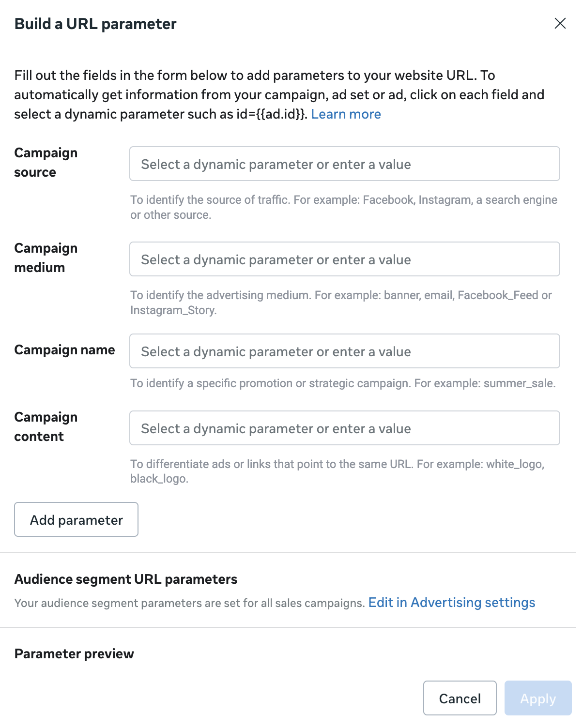Click the summer_sale example help text
The height and width of the screenshot is (728, 583).
[342, 383]
